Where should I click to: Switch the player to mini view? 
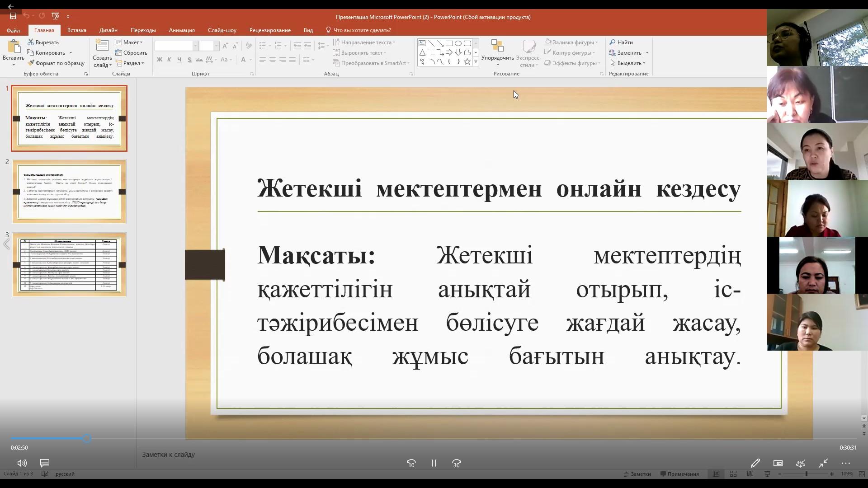coord(778,463)
